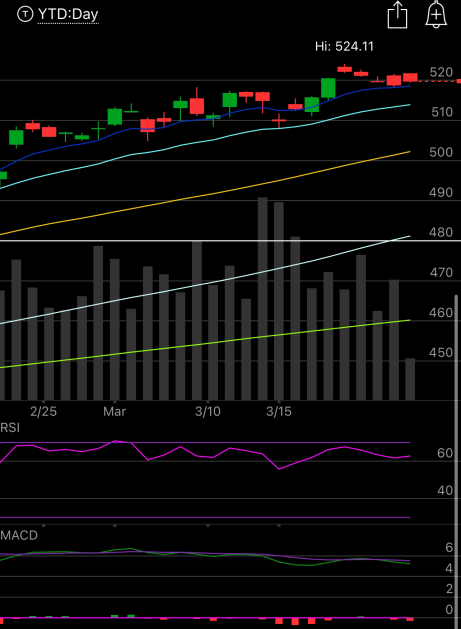The width and height of the screenshot is (461, 629).
Task: Tap the MACD 2 scale label
Action: pos(449,589)
